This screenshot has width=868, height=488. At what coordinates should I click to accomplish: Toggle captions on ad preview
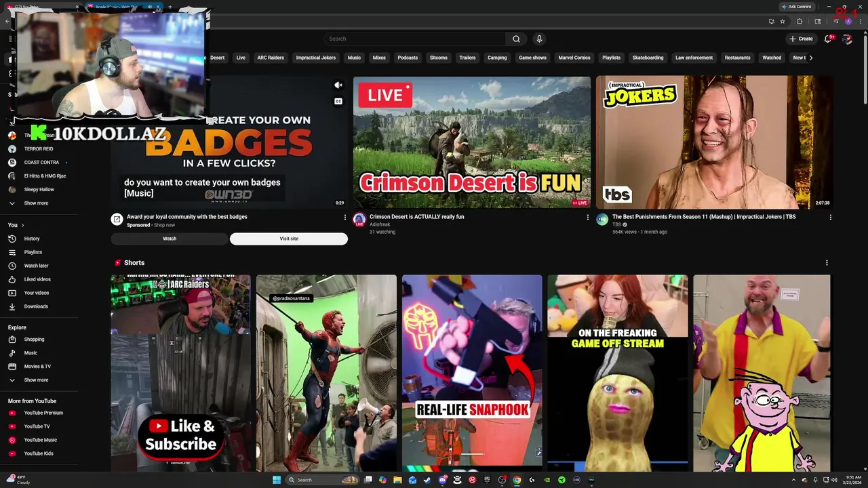point(338,102)
